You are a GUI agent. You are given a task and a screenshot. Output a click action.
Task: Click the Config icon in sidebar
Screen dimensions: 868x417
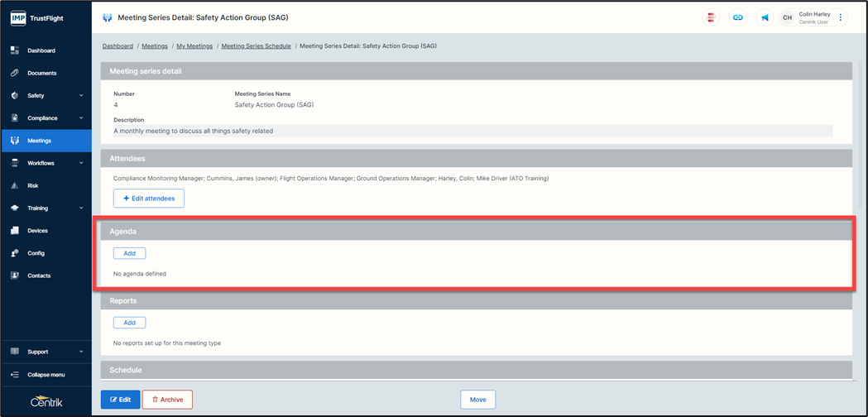point(15,253)
